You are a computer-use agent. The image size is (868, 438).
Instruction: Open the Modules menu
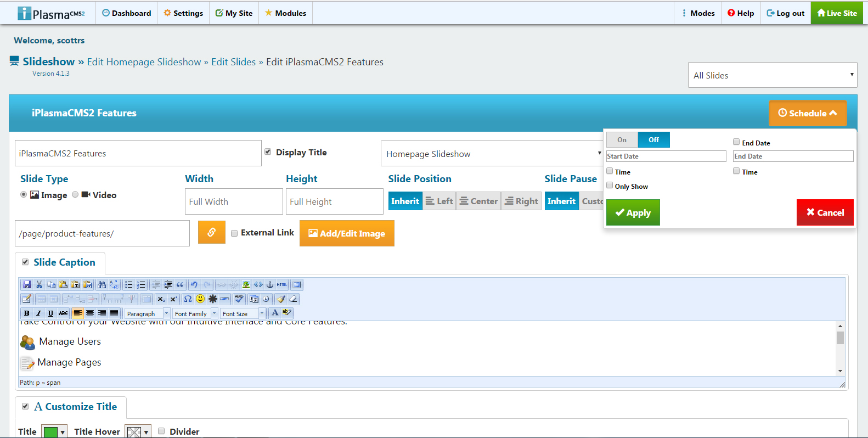coord(285,13)
